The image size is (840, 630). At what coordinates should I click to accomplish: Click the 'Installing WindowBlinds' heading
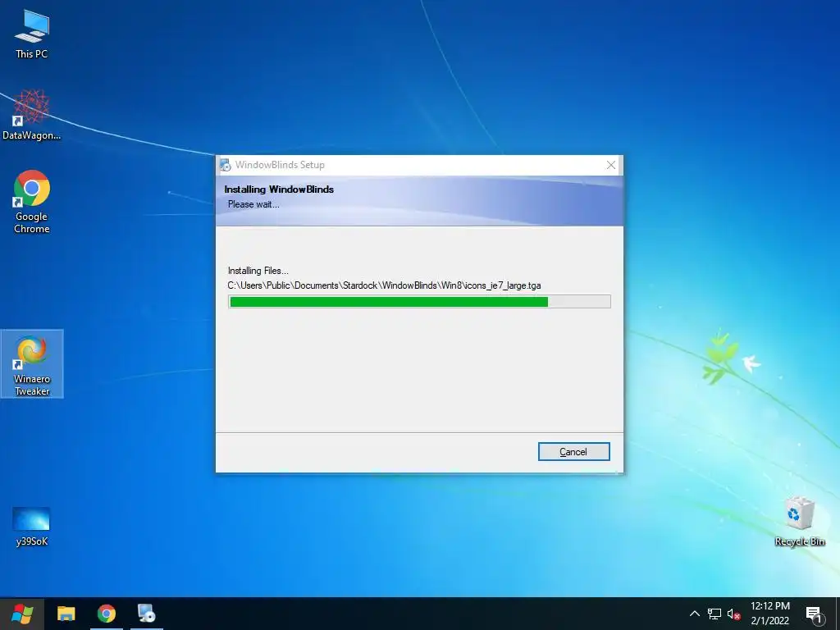(x=279, y=189)
